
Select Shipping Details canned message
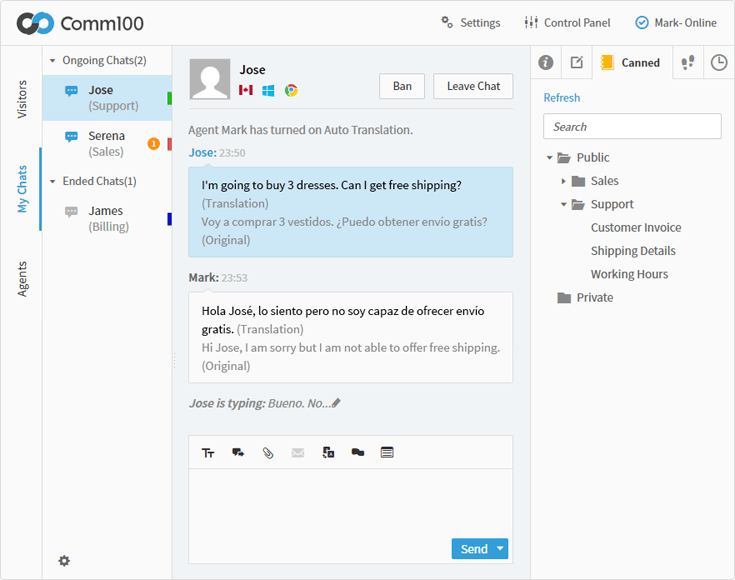(x=633, y=251)
